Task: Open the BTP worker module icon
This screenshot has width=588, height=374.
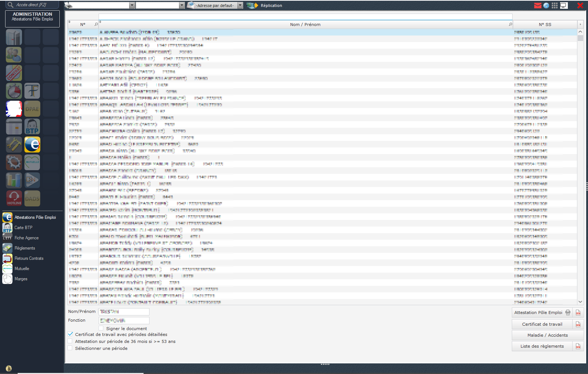Action: tap(32, 127)
